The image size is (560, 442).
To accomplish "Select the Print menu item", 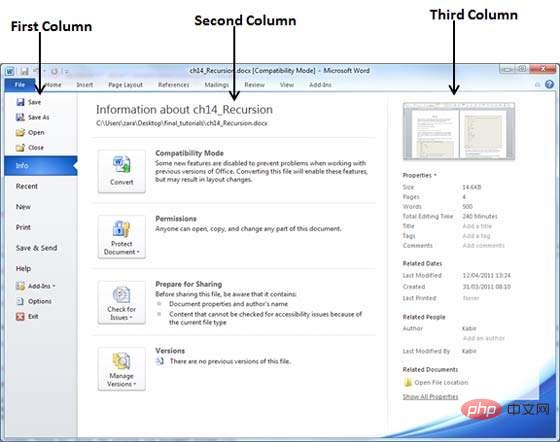I will (23, 227).
